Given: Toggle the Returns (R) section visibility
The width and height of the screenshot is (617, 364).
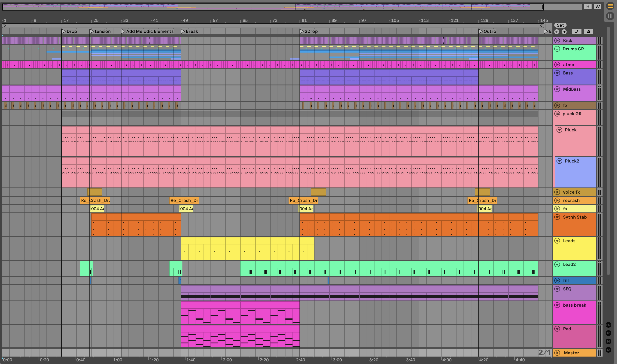Looking at the screenshot, I should [608, 333].
